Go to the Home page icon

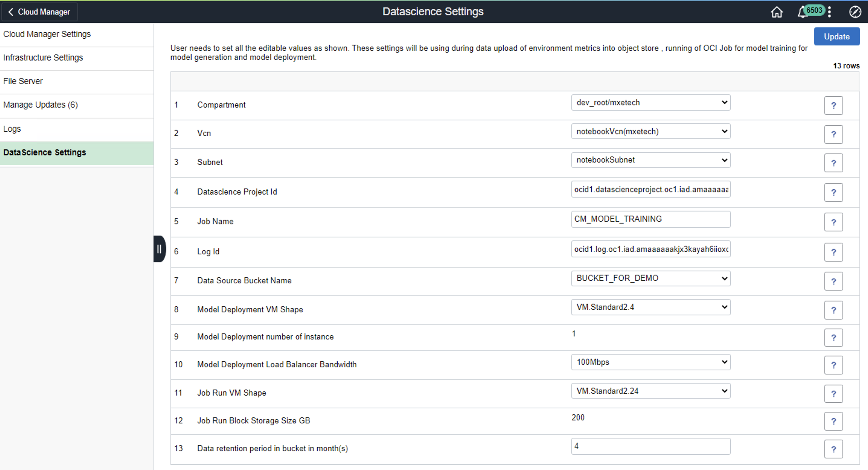click(x=777, y=12)
